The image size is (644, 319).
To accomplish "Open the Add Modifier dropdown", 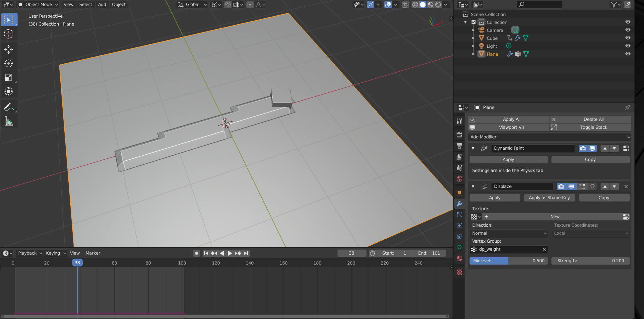I will tap(549, 137).
